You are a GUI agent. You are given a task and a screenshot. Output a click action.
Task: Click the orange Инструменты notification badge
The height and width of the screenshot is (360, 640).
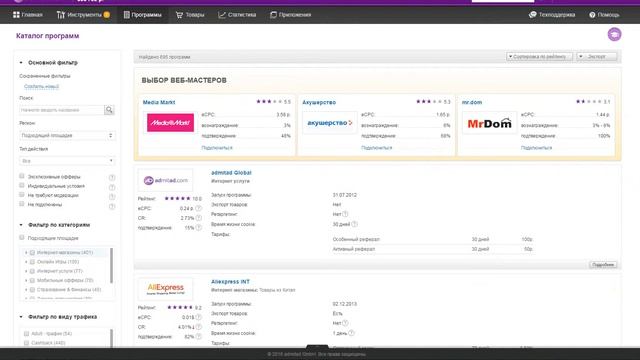107,15
